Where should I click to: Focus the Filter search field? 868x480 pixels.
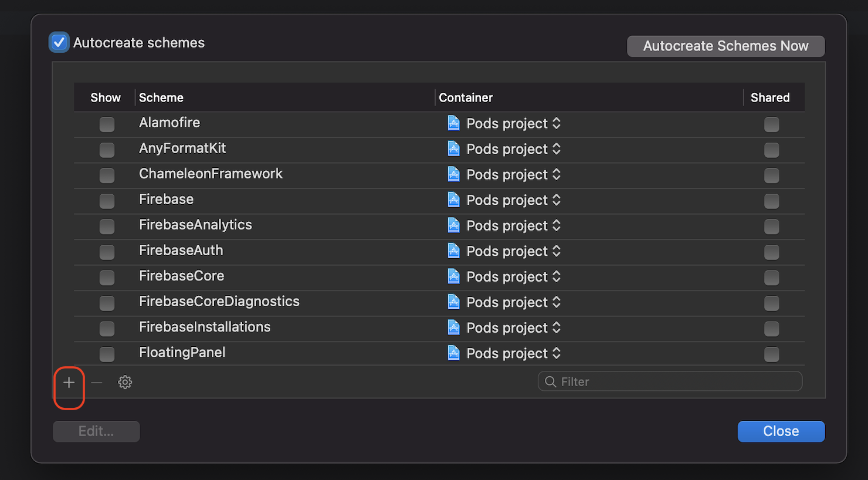pyautogui.click(x=670, y=381)
